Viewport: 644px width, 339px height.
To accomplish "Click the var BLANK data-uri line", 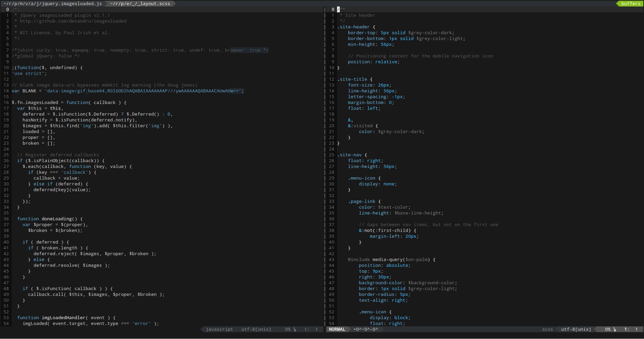I will [x=128, y=91].
